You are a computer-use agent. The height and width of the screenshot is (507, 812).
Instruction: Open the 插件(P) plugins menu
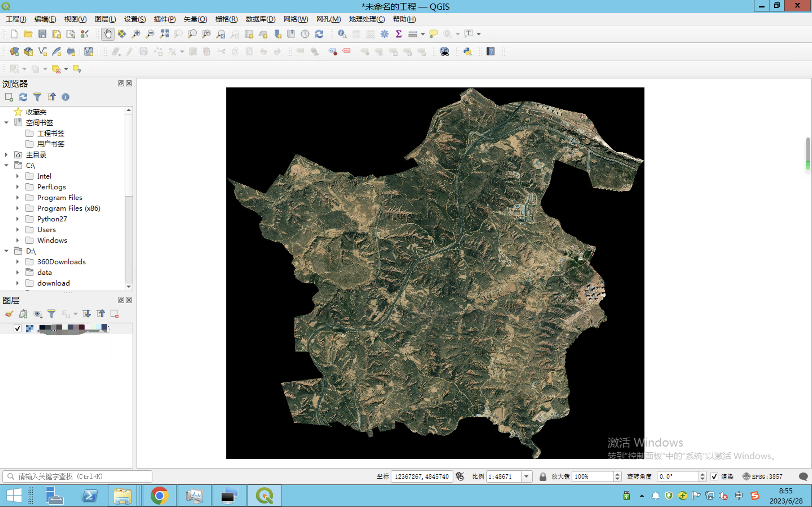(164, 19)
